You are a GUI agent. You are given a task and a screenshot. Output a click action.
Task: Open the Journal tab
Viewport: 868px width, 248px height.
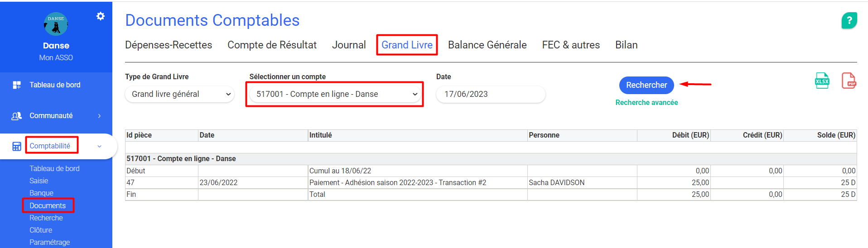[348, 45]
